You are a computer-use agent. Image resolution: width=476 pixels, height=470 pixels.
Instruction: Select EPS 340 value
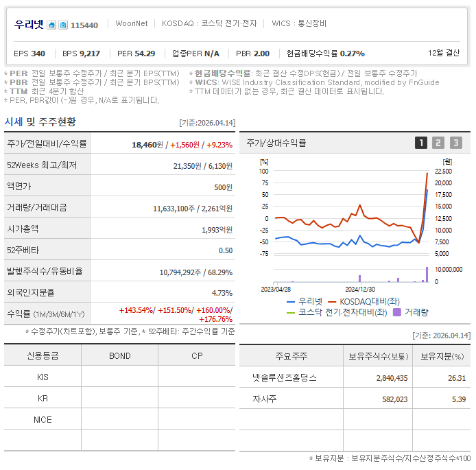(29, 54)
